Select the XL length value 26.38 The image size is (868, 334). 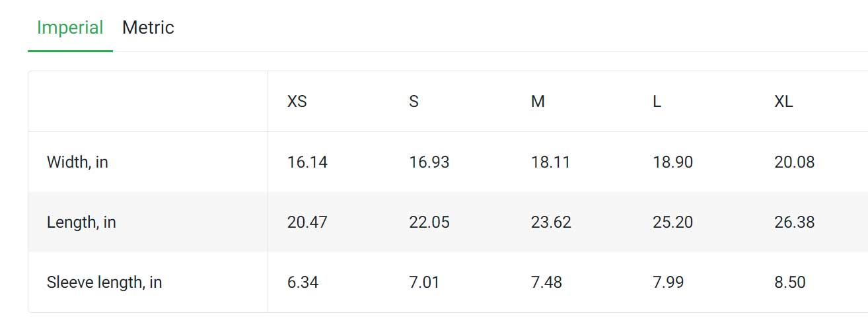coord(795,222)
